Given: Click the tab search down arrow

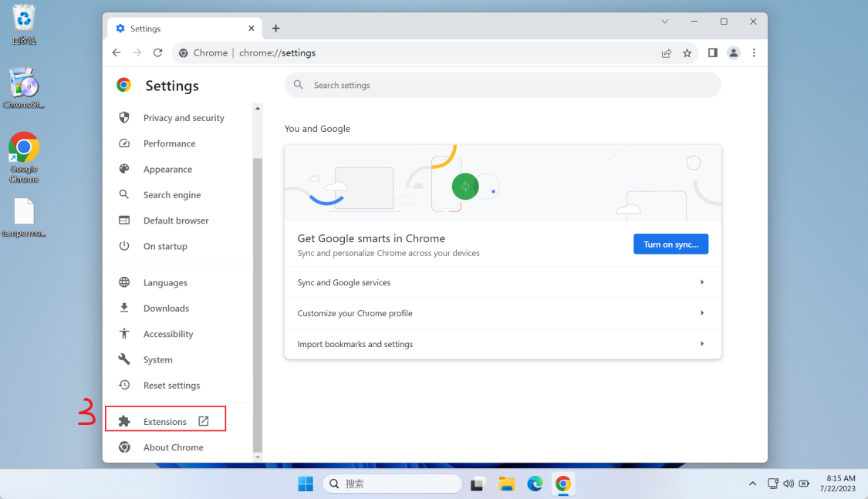Looking at the screenshot, I should (x=665, y=22).
